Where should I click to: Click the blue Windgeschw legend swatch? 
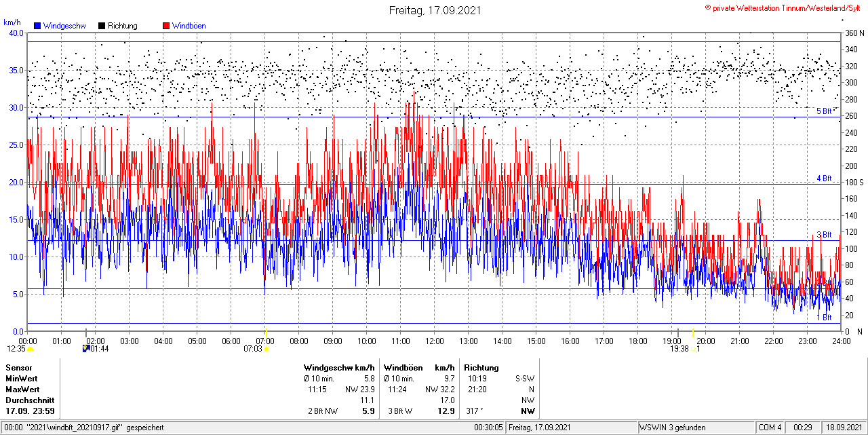tap(37, 26)
